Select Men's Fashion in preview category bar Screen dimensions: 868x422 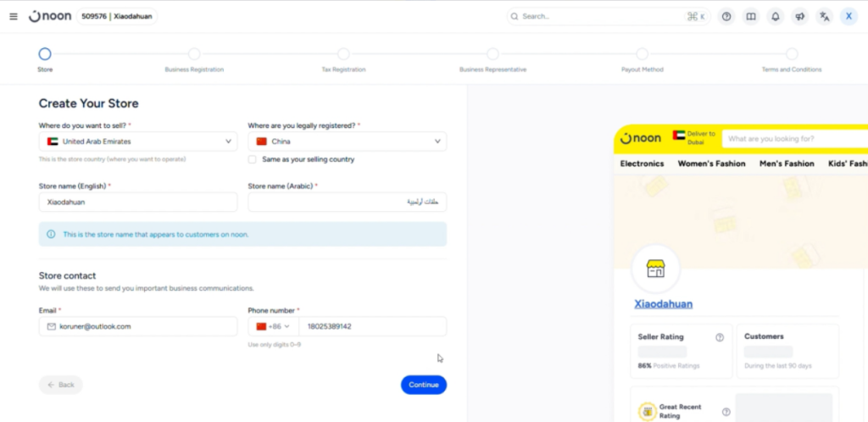tap(787, 164)
